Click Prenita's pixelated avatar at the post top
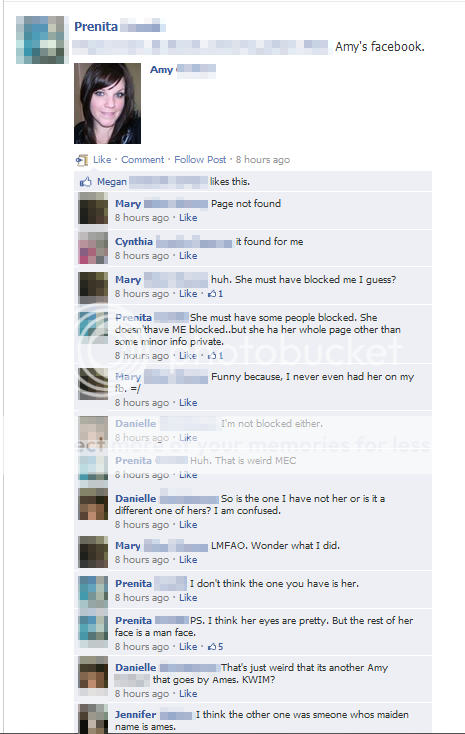The width and height of the screenshot is (465, 734). point(40,40)
